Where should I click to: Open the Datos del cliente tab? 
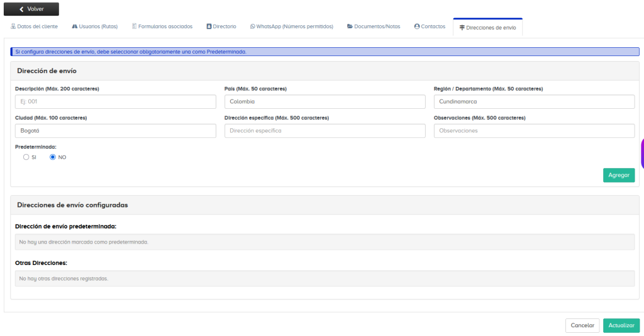tap(34, 26)
